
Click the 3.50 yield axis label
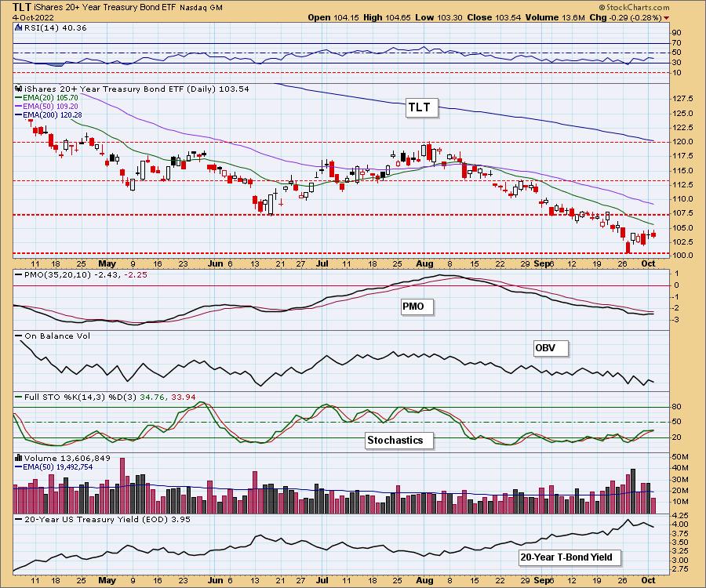(680, 543)
